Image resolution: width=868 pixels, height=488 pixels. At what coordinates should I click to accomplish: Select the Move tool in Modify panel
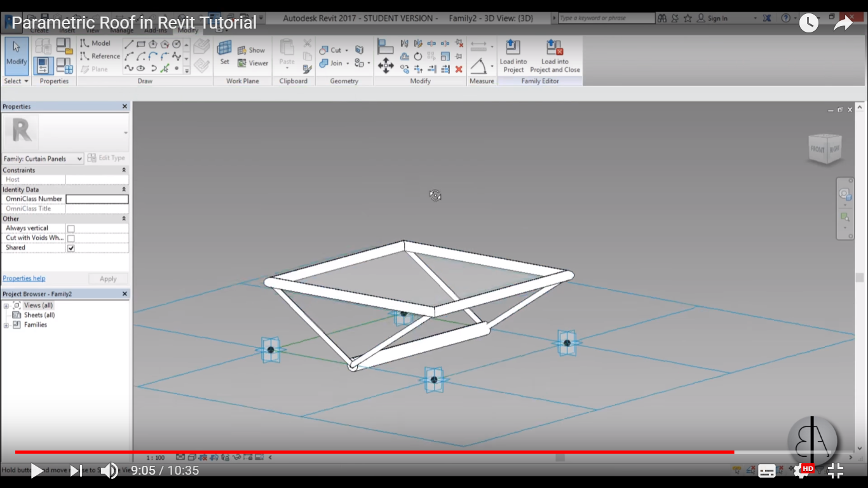(385, 65)
